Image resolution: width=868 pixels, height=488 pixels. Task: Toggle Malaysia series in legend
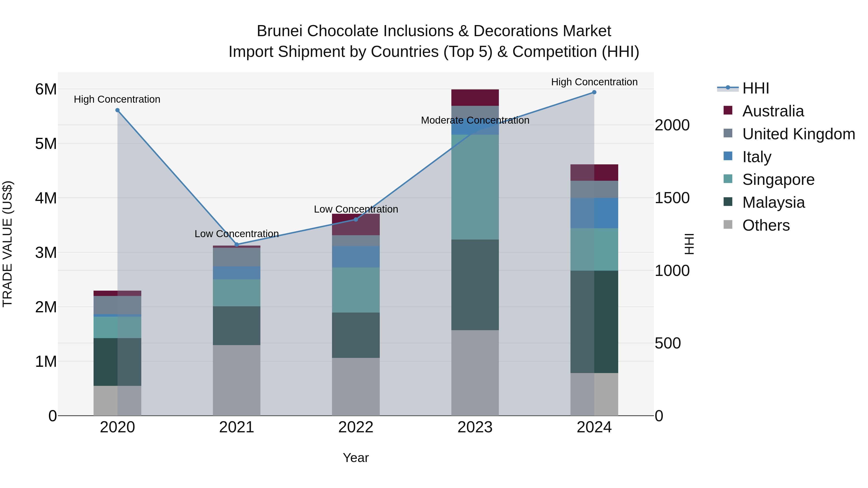[764, 202]
